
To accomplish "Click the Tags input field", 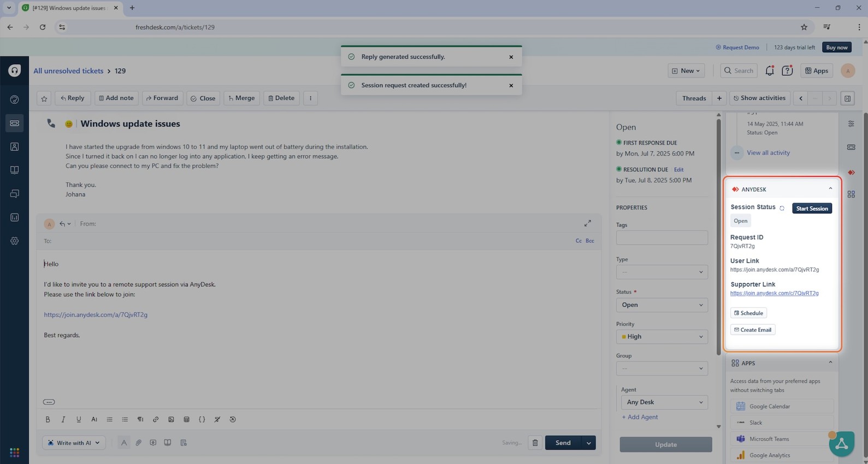I will point(662,237).
